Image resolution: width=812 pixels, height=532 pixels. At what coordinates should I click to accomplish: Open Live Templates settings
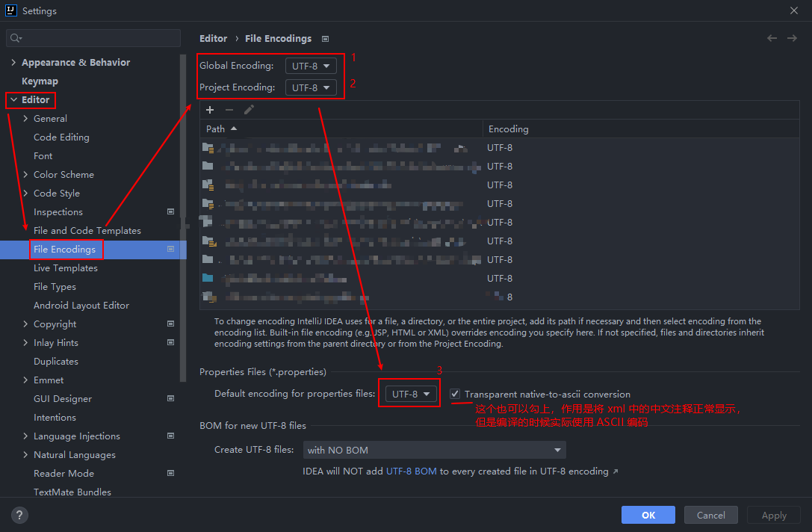pyautogui.click(x=65, y=267)
